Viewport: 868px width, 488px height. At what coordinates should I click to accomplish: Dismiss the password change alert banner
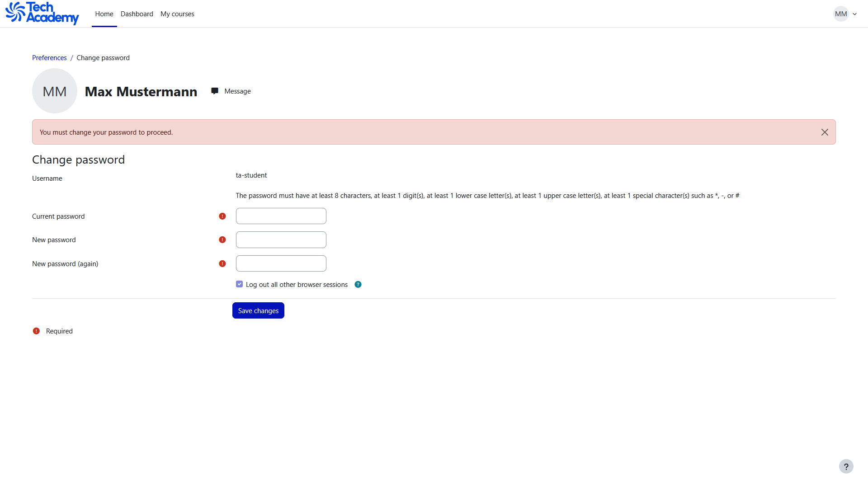point(825,132)
